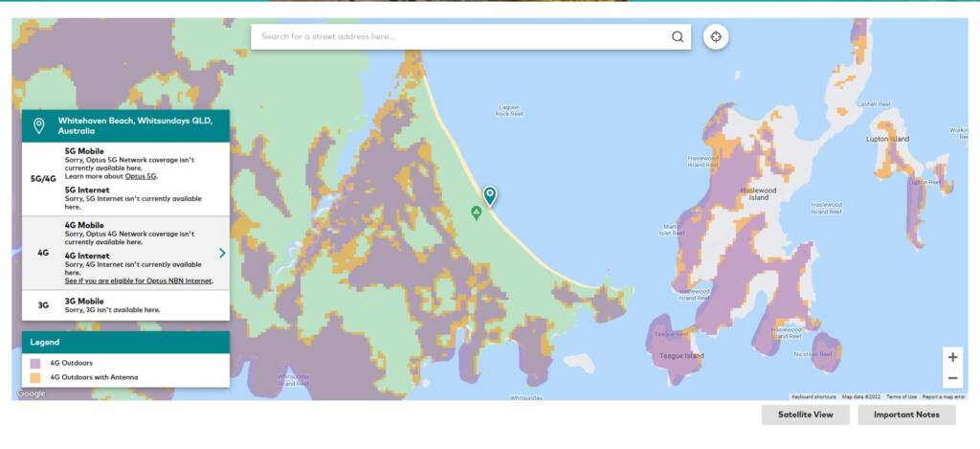Click the '4G Outdoors with Antenna' legend text
This screenshot has height=449, width=980.
point(95,378)
